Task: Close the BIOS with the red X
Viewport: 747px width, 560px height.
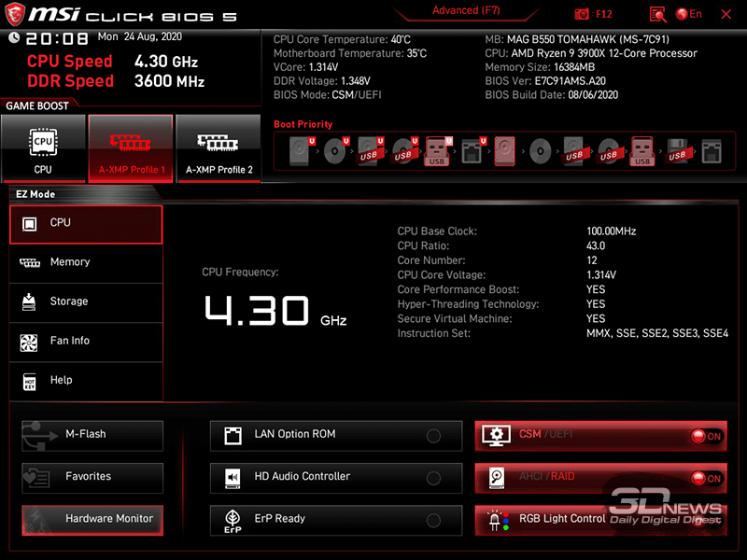Action: click(x=726, y=14)
